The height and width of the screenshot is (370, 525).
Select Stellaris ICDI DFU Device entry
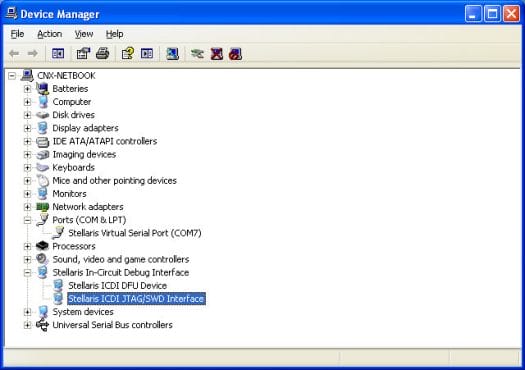118,286
